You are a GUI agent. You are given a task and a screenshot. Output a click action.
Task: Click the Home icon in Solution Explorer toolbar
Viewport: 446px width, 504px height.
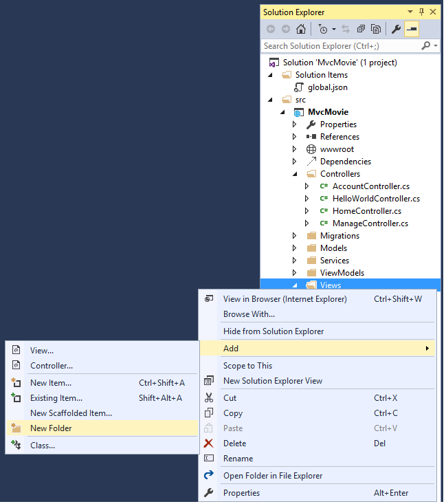point(302,30)
